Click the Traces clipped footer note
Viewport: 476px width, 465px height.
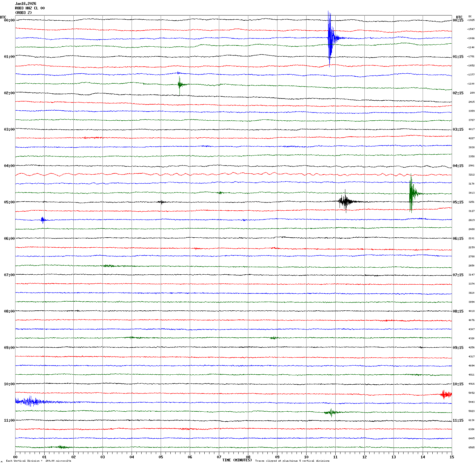click(x=292, y=461)
